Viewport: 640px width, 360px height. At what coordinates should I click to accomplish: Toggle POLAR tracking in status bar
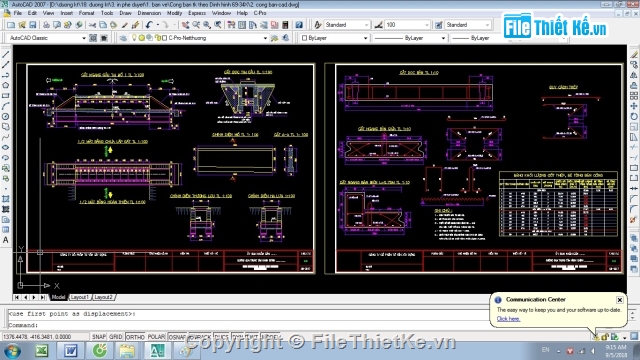156,337
